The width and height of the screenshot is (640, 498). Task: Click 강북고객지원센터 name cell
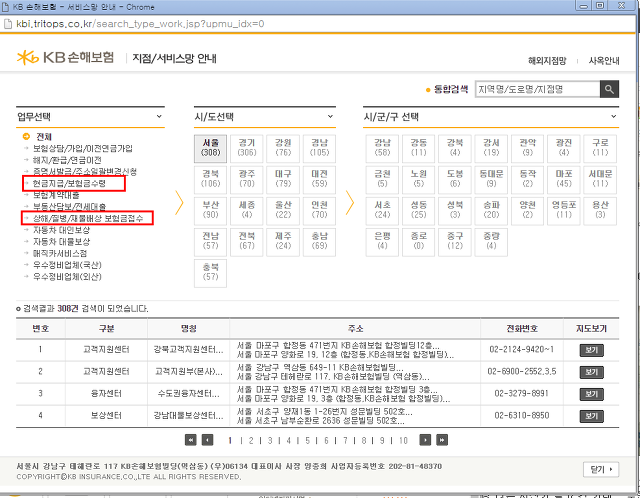[x=188, y=350]
